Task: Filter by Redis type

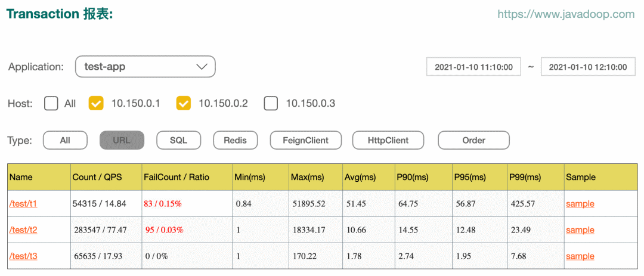Action: tap(236, 141)
